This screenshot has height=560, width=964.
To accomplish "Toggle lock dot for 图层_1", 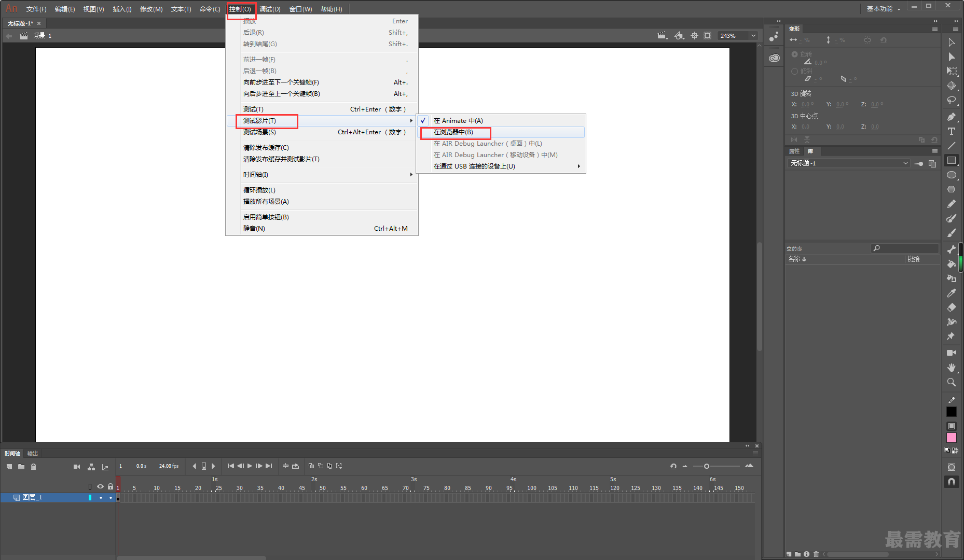I will click(111, 498).
